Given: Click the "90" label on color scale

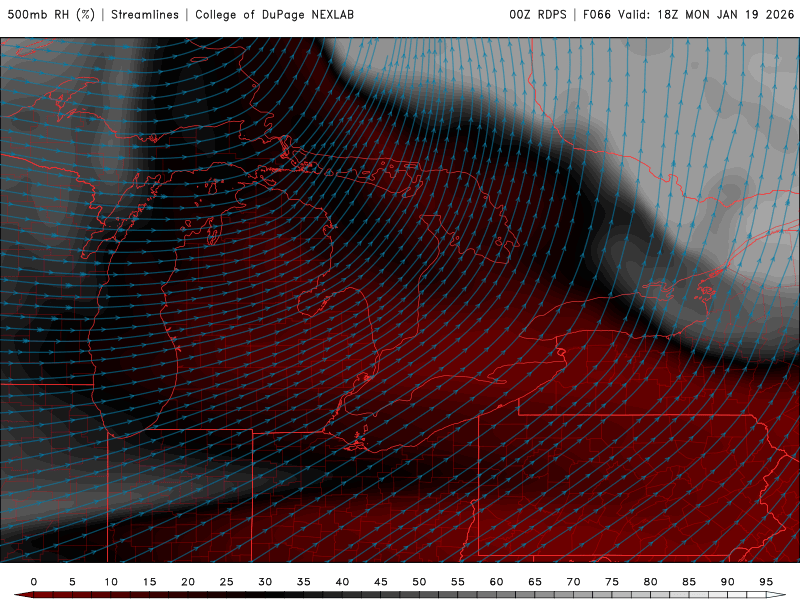Looking at the screenshot, I should tap(728, 582).
